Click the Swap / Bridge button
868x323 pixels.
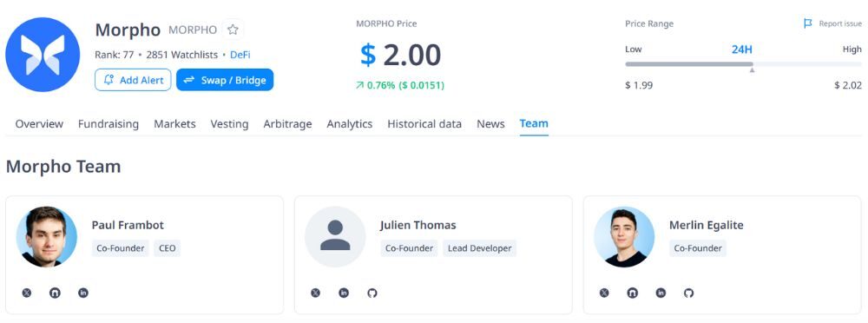point(225,80)
